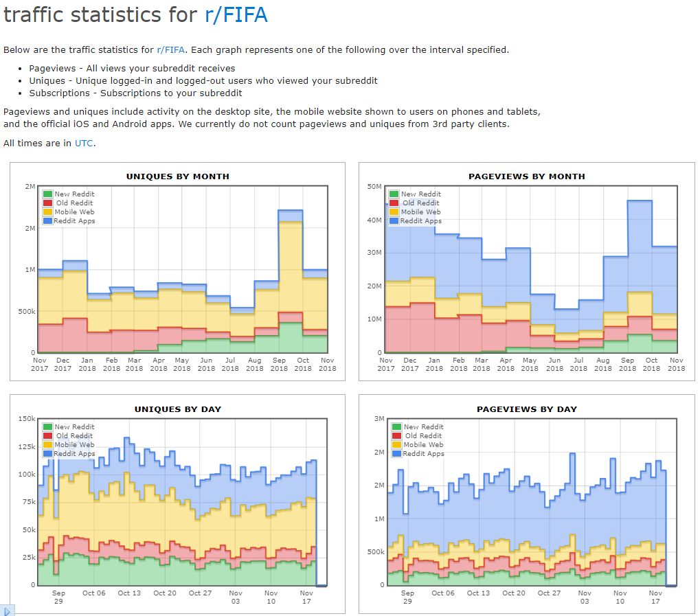The width and height of the screenshot is (700, 616).
Task: Click the 'Oct 06' axis label in Pageviews by Day
Action: click(443, 593)
